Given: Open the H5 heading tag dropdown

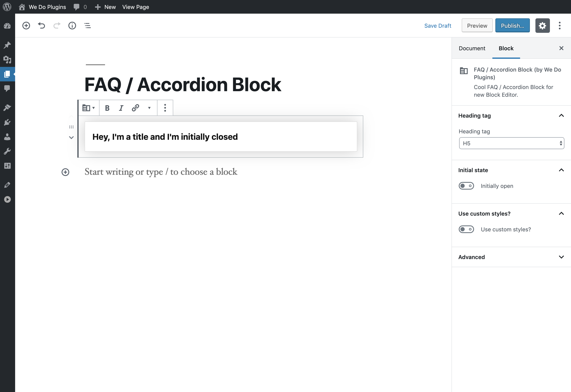Looking at the screenshot, I should (511, 143).
